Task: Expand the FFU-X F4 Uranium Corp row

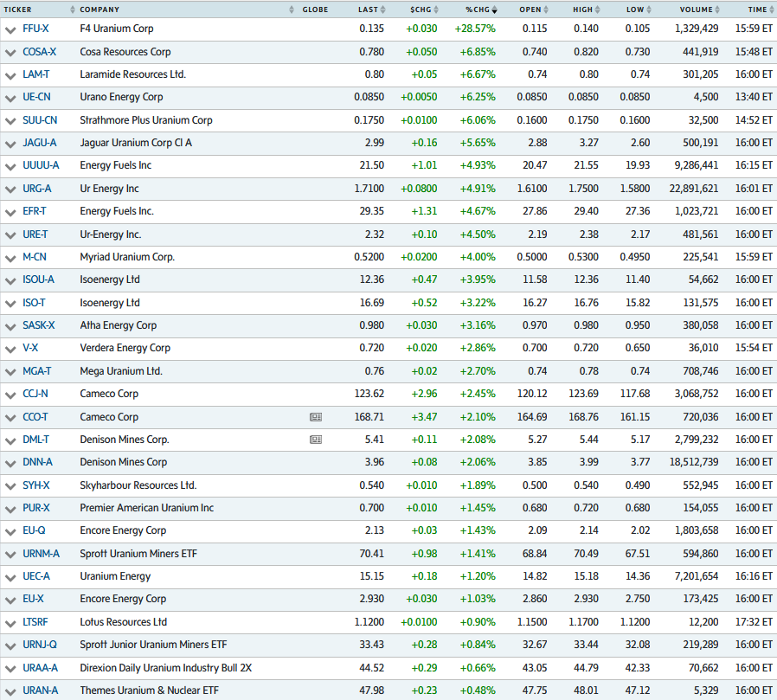Action: (x=10, y=29)
